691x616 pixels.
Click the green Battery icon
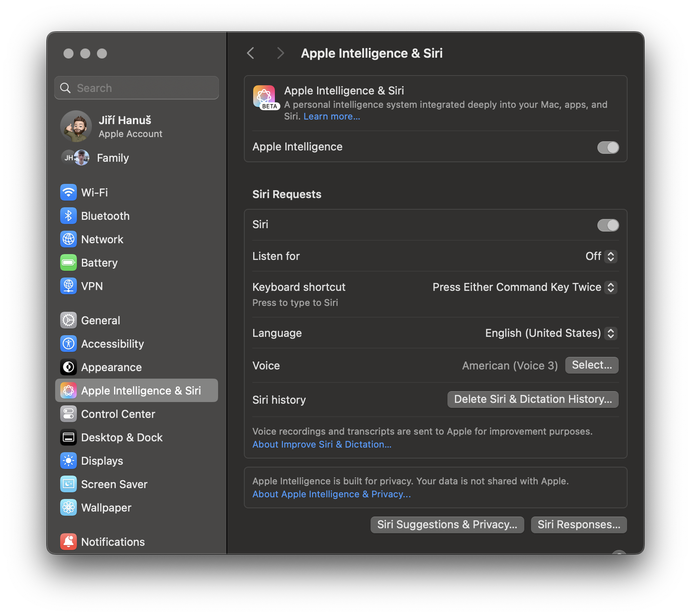69,262
